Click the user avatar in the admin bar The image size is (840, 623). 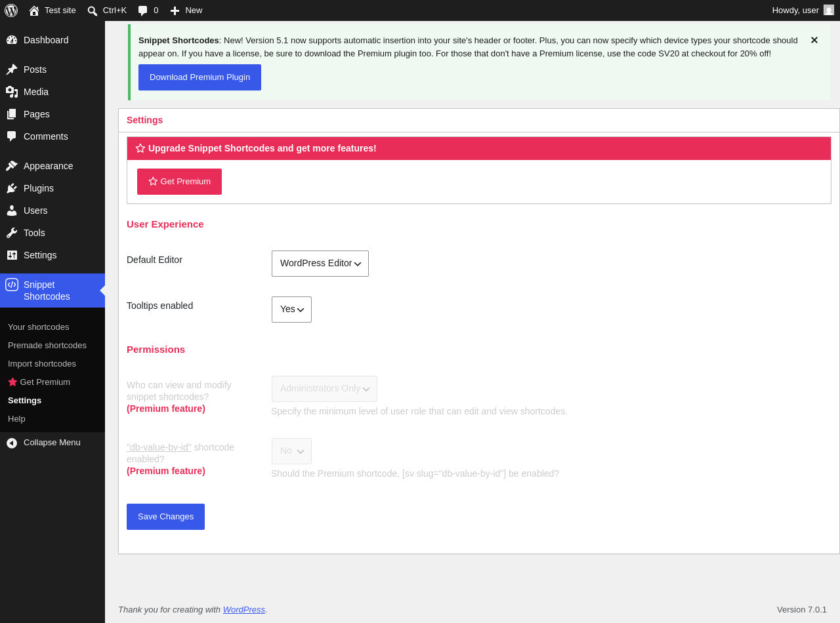[829, 10]
